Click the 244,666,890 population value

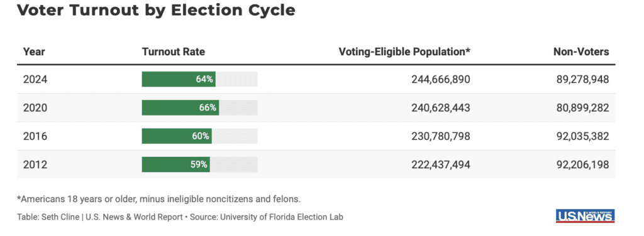(441, 80)
